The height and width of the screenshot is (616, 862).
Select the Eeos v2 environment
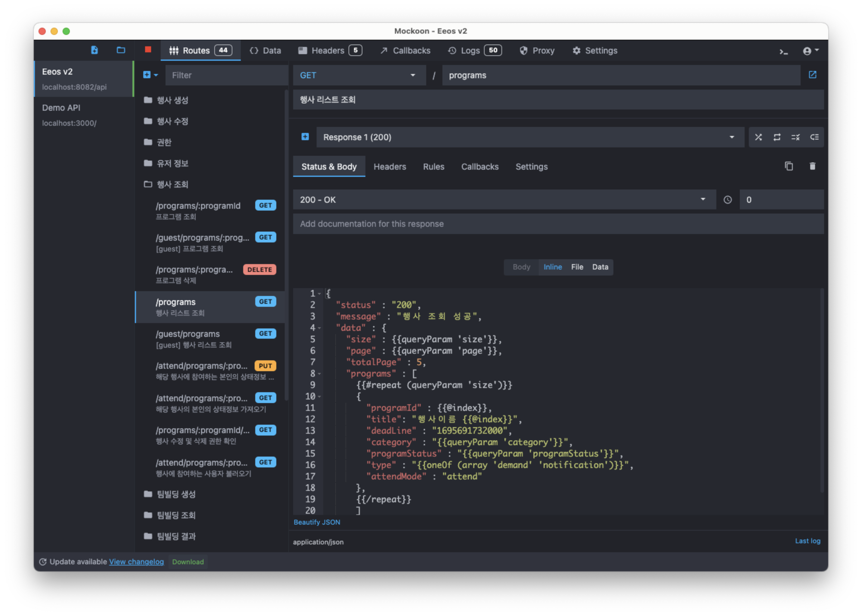tap(84, 79)
